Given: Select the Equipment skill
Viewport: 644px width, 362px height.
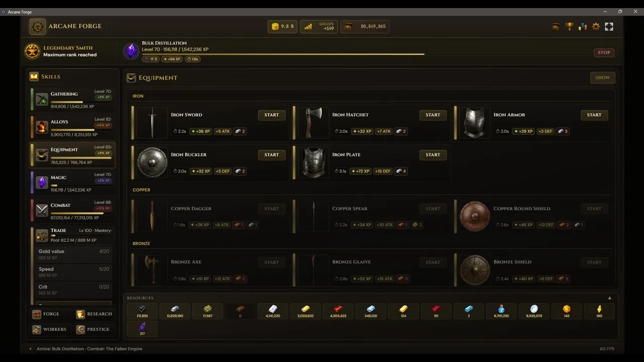Looking at the screenshot, I should [72, 155].
